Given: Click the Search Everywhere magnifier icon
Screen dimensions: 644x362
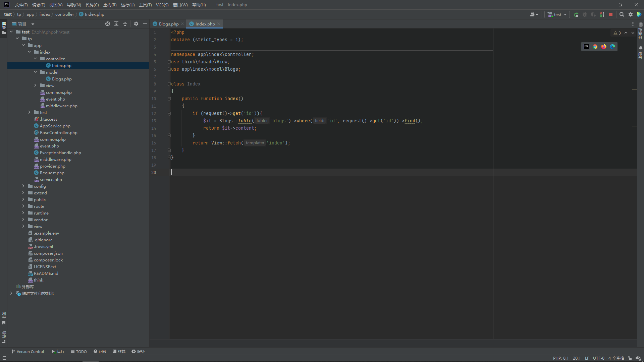Looking at the screenshot, I should coord(622,15).
